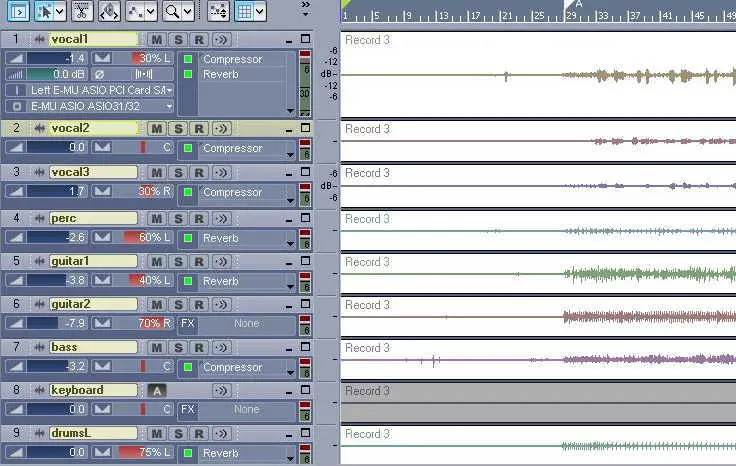
Task: Adjust vocal1 volume slider showing -1.4
Action: pyautogui.click(x=57, y=58)
